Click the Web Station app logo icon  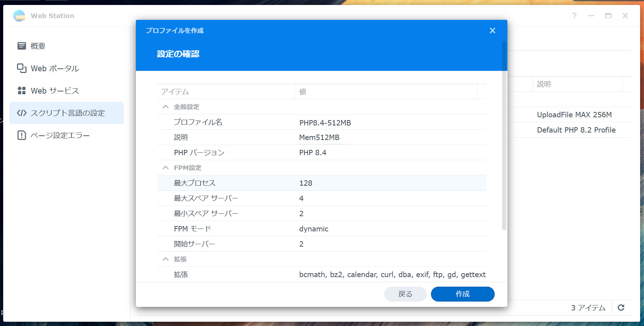pos(19,16)
